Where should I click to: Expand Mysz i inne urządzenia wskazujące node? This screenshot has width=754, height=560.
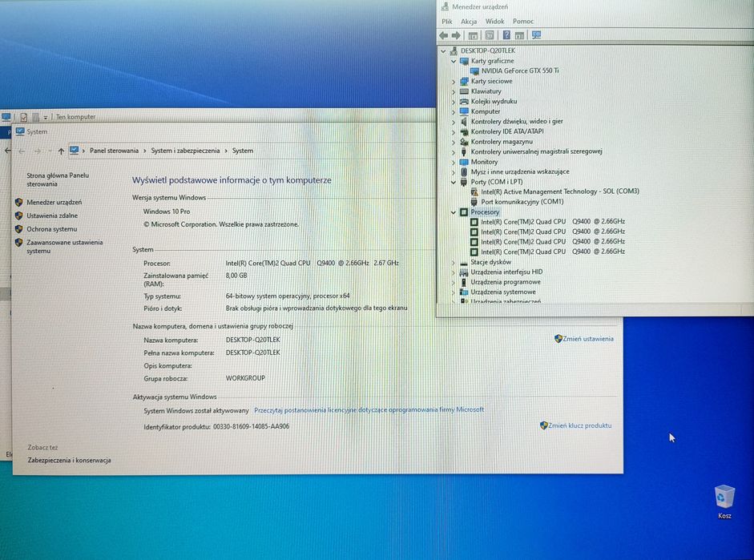454,172
